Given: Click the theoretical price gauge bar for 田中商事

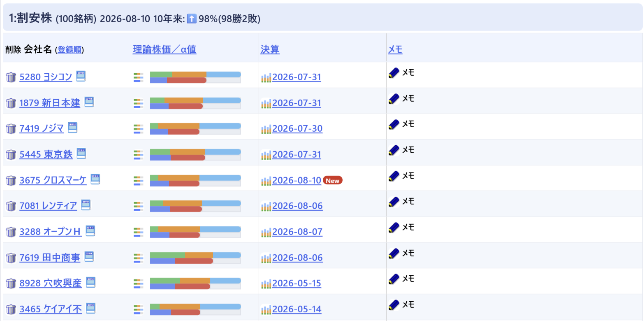Looking at the screenshot, I should (195, 258).
